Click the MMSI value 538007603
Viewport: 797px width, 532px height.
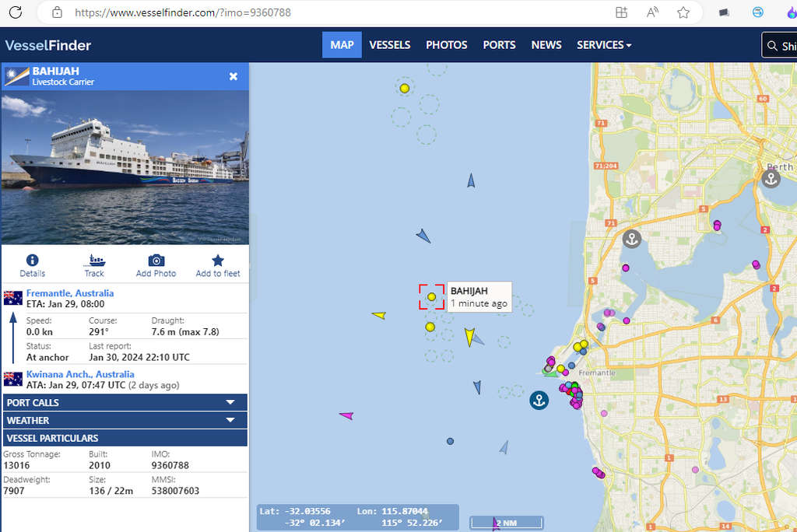coord(175,491)
